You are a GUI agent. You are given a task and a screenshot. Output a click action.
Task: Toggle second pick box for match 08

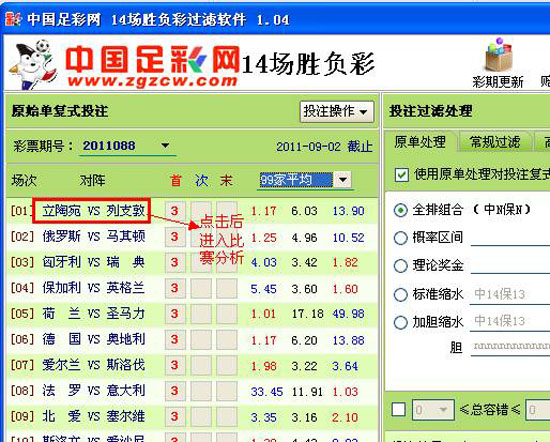[201, 391]
